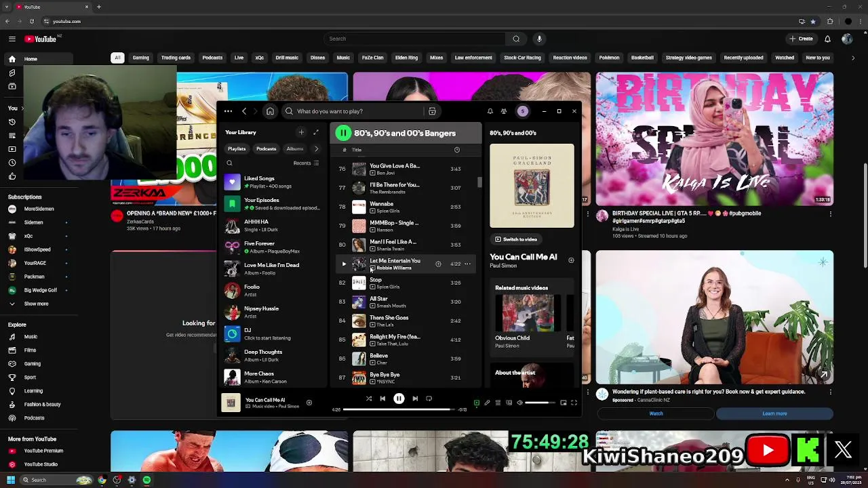Toggle shuffle in Spotify player
Image resolution: width=868 pixels, height=488 pixels.
tap(369, 399)
